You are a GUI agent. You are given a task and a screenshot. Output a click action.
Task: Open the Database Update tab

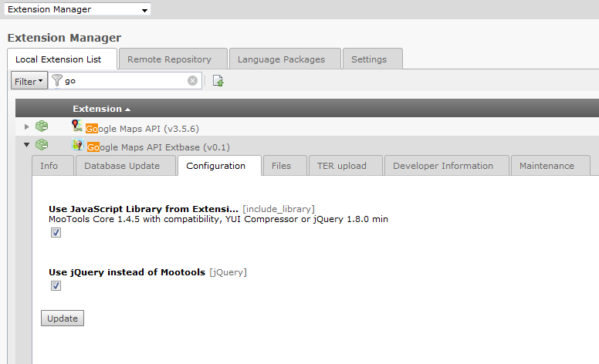pyautogui.click(x=122, y=166)
